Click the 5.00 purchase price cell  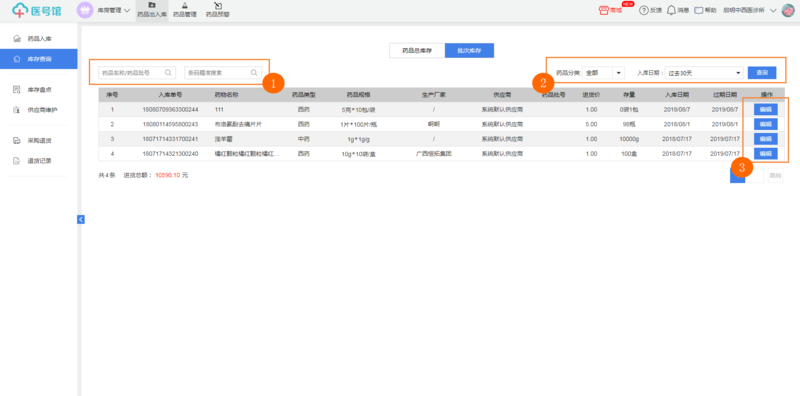591,124
